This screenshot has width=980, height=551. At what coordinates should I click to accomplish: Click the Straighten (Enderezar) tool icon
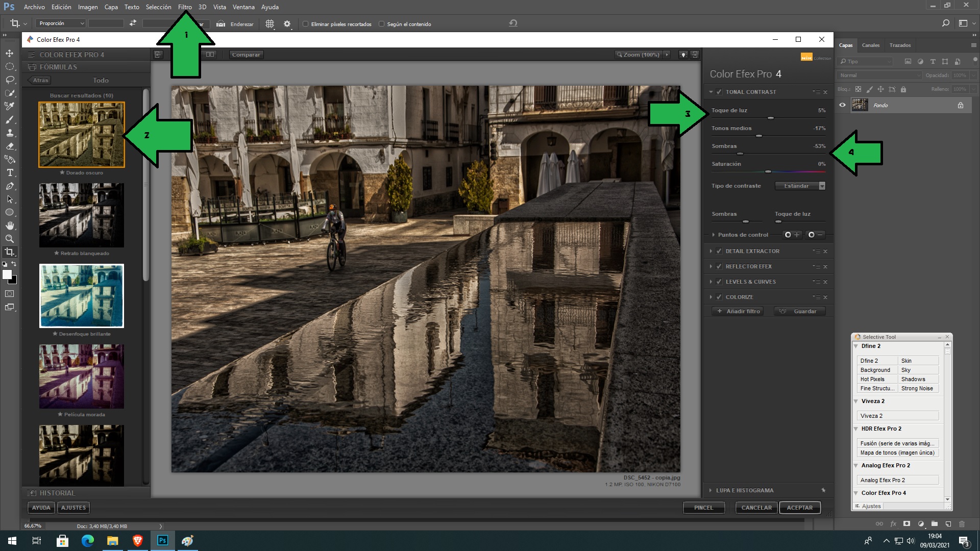click(220, 24)
